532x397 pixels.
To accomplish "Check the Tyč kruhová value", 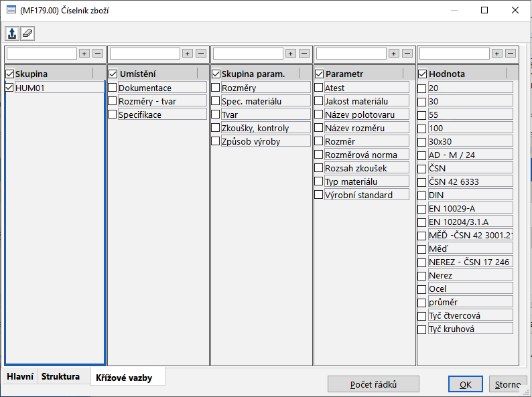I will click(x=422, y=329).
